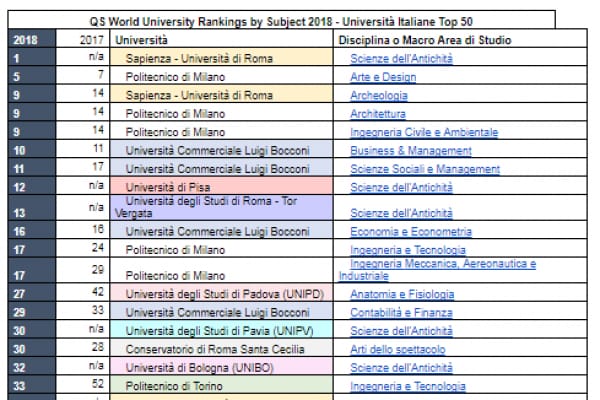The height and width of the screenshot is (400, 600).
Task: Open the Business & Management link
Action: click(411, 150)
